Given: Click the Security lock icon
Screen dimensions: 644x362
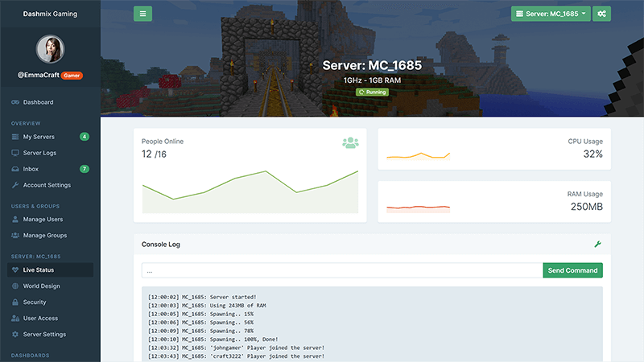Looking at the screenshot, I should point(15,302).
